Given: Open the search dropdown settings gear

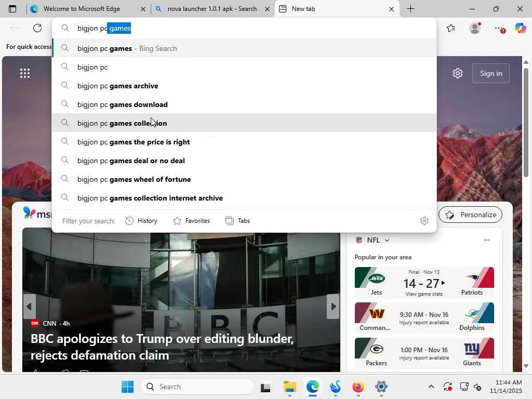Looking at the screenshot, I should 424,221.
